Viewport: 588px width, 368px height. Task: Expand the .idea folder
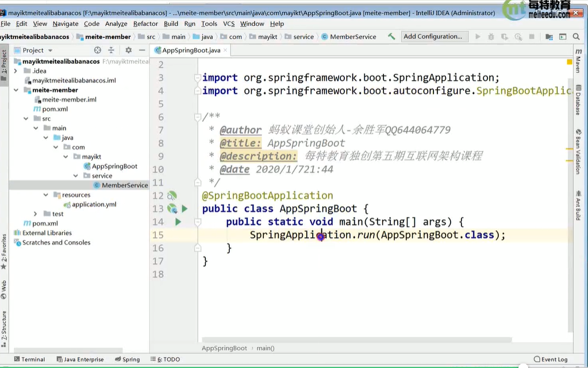click(x=16, y=71)
